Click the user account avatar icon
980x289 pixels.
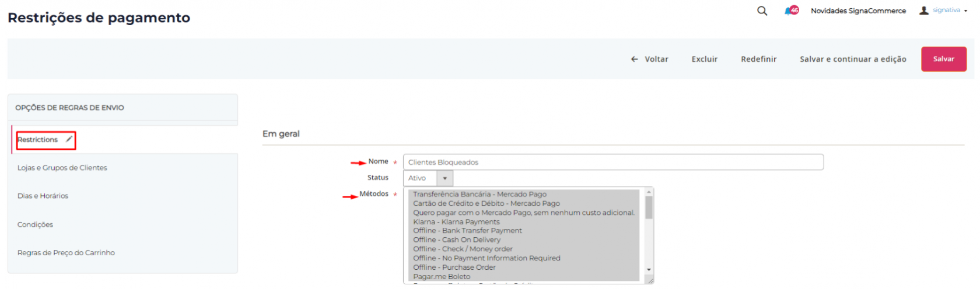pyautogui.click(x=924, y=10)
